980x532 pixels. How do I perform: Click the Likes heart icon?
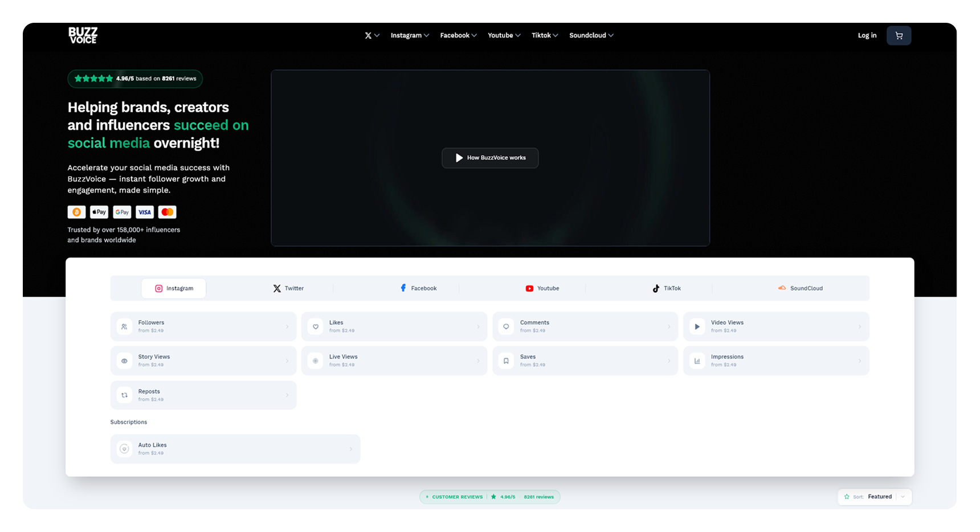point(316,326)
